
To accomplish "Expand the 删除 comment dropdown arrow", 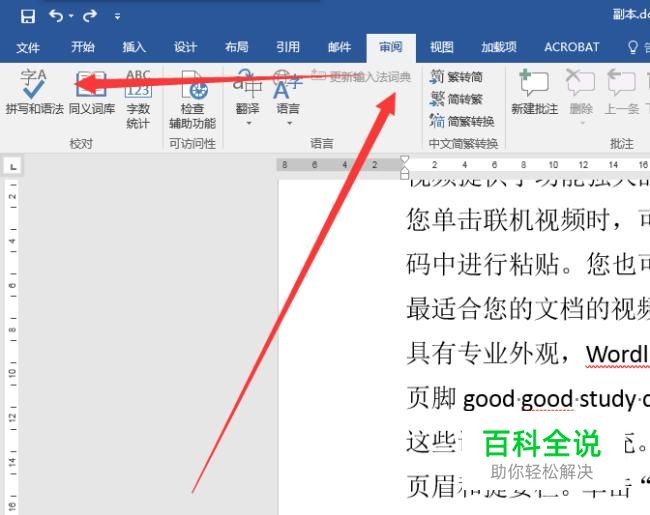I will (x=582, y=123).
